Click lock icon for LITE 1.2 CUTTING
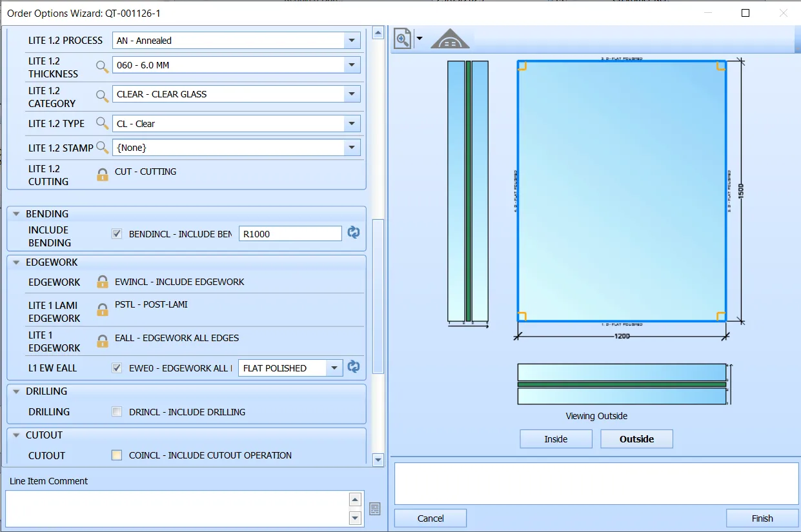The width and height of the screenshot is (801, 532). pos(102,174)
